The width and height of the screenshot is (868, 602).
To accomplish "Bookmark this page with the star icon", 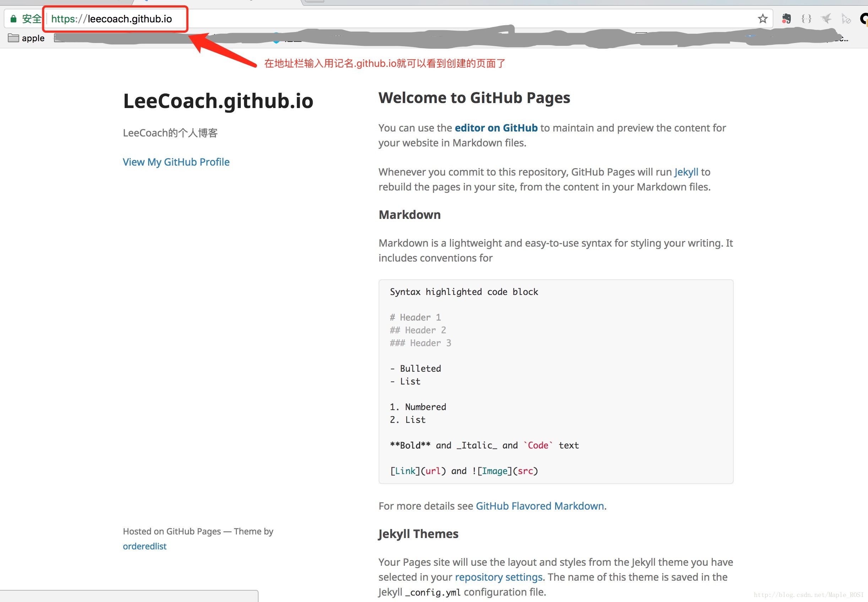I will (763, 19).
